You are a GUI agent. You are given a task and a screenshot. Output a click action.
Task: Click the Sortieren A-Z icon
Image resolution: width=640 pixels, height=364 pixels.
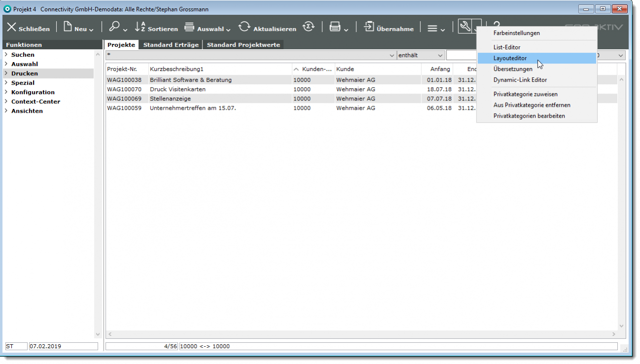140,27
